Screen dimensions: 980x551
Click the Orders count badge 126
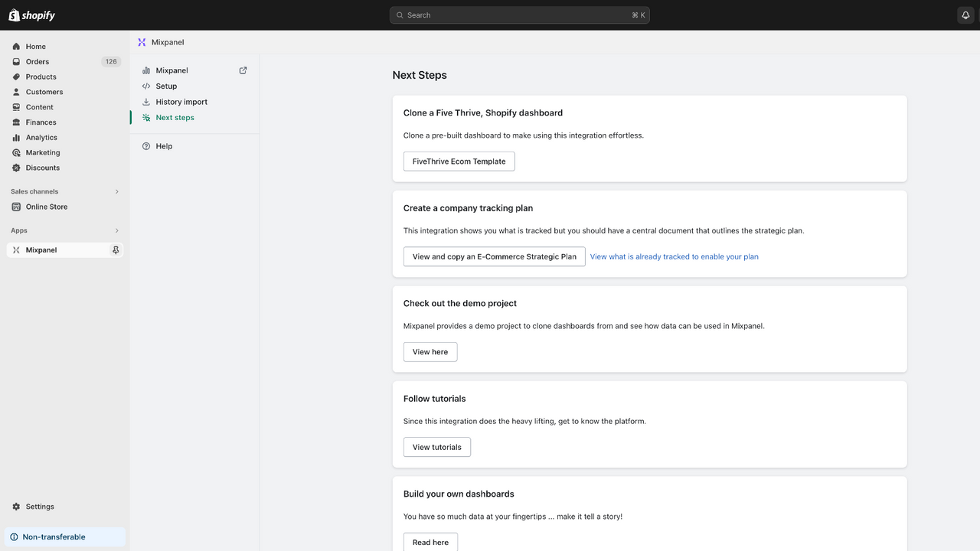[112, 62]
